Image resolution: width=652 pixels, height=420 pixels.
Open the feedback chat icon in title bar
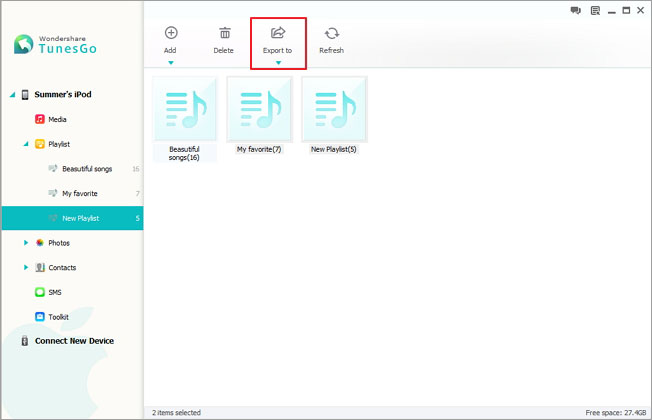[575, 10]
